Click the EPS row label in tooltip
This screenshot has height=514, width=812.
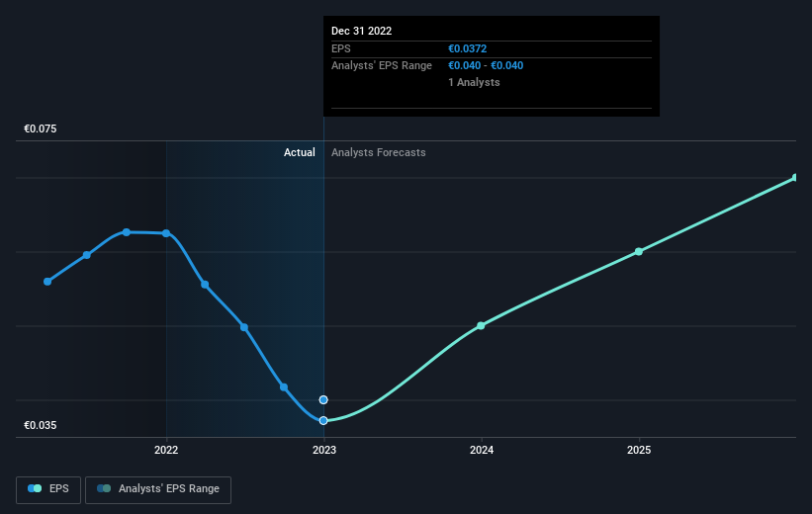pos(341,48)
